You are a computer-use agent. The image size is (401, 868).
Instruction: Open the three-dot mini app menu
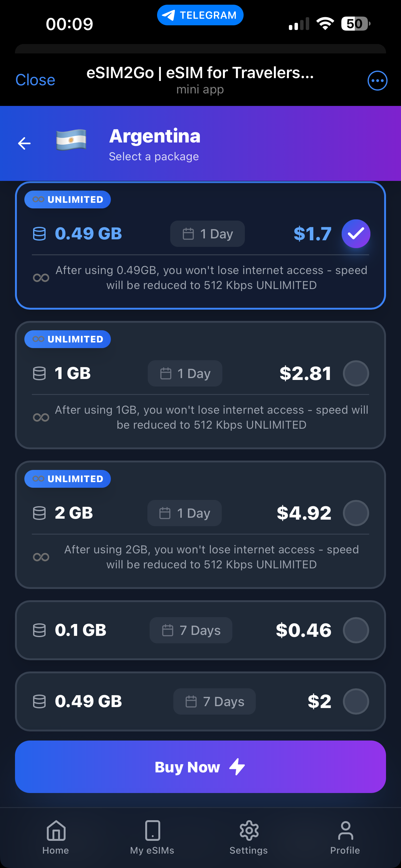(x=377, y=81)
